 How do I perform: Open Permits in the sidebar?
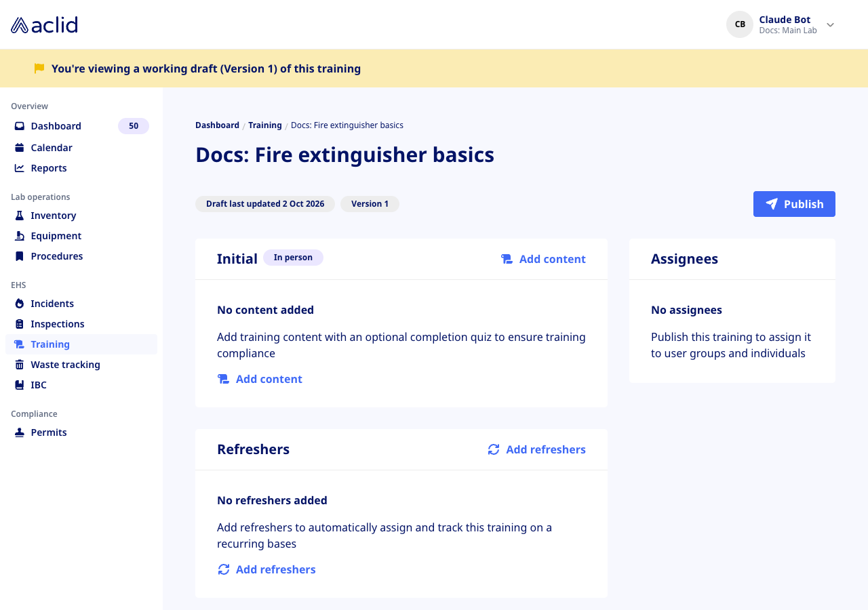(x=81, y=432)
